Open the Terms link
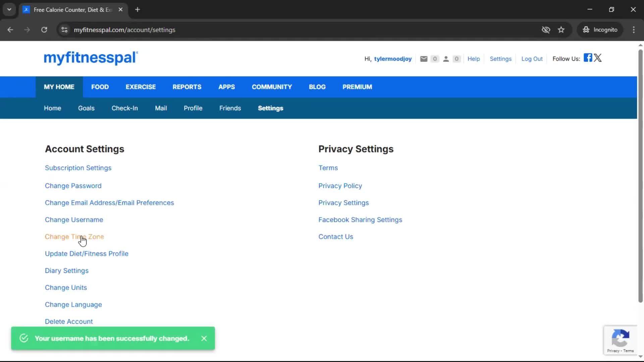Screen dimensions: 644x362 pos(328,168)
